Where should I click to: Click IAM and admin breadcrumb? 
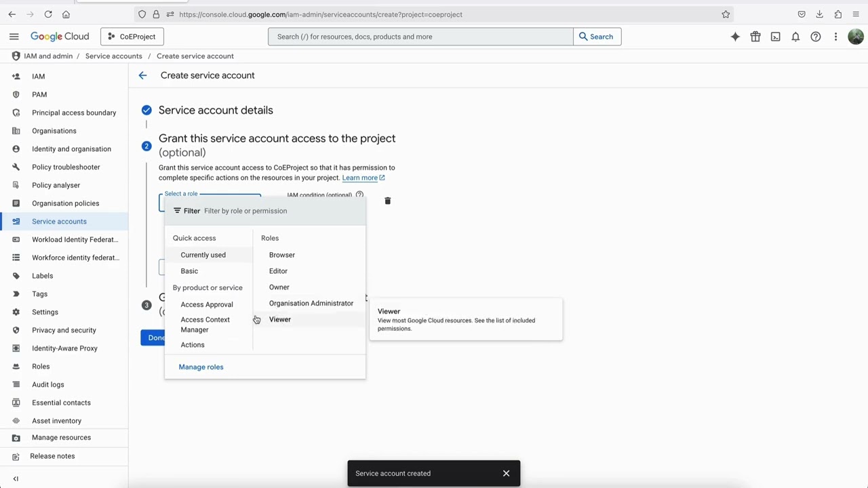[x=48, y=56]
